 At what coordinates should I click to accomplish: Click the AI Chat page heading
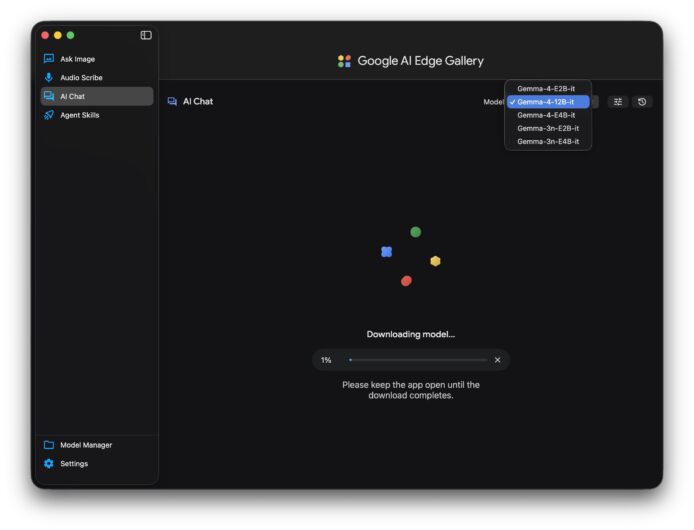pos(198,101)
